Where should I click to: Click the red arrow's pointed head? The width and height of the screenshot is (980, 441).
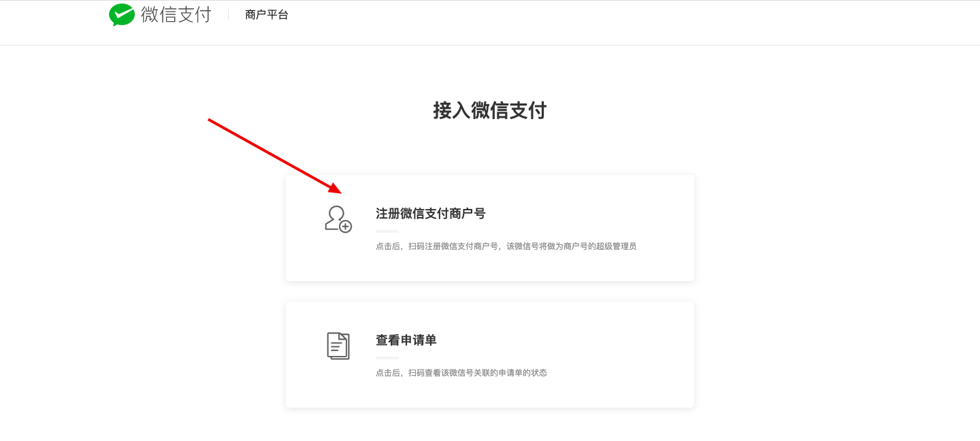pos(335,187)
